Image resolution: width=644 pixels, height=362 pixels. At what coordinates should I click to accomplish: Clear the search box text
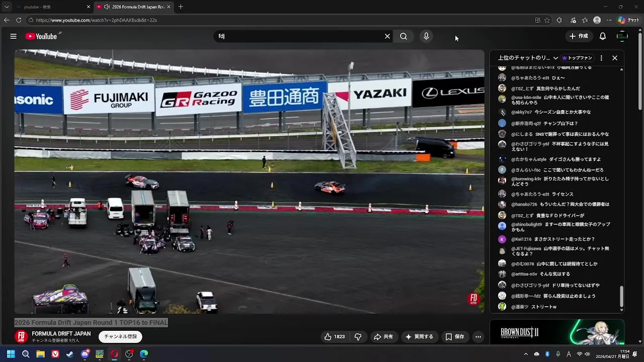(387, 36)
